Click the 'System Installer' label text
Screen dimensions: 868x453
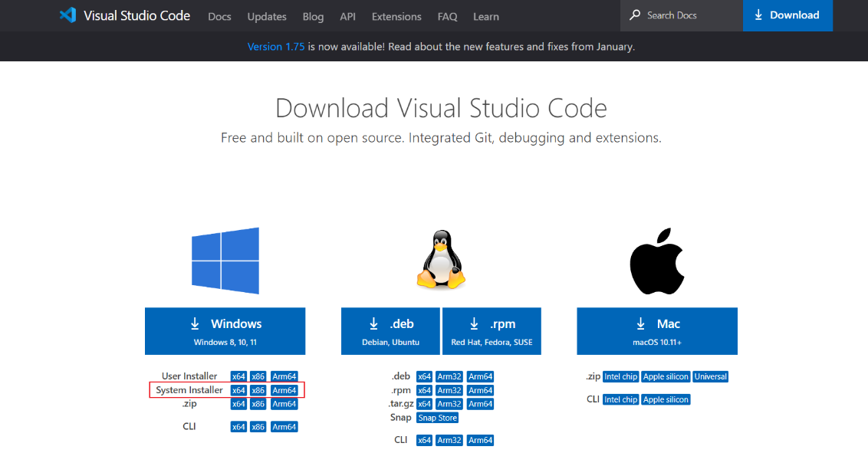click(x=189, y=390)
